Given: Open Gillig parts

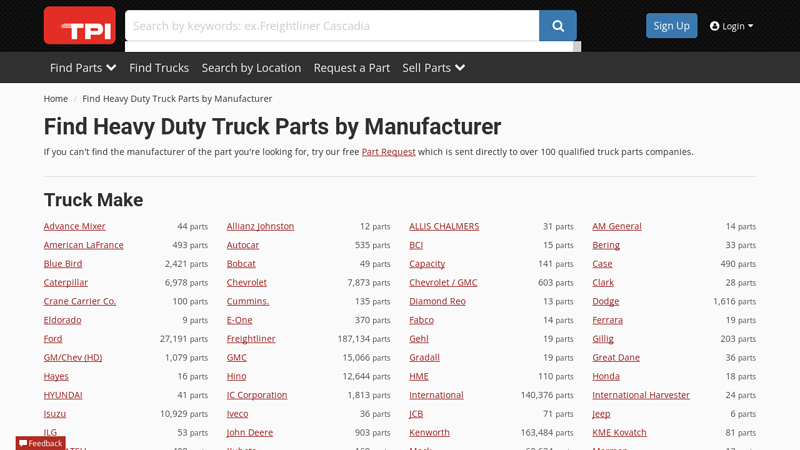Looking at the screenshot, I should click(x=603, y=339).
